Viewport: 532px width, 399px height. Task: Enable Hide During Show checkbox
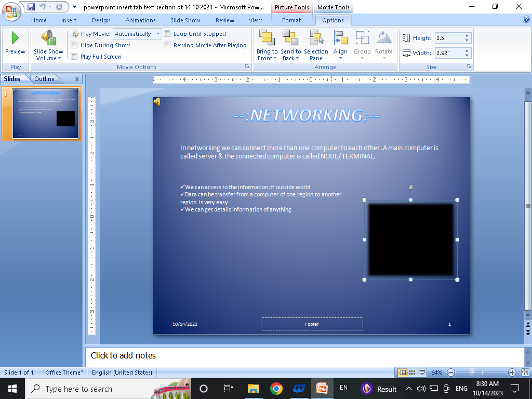74,45
